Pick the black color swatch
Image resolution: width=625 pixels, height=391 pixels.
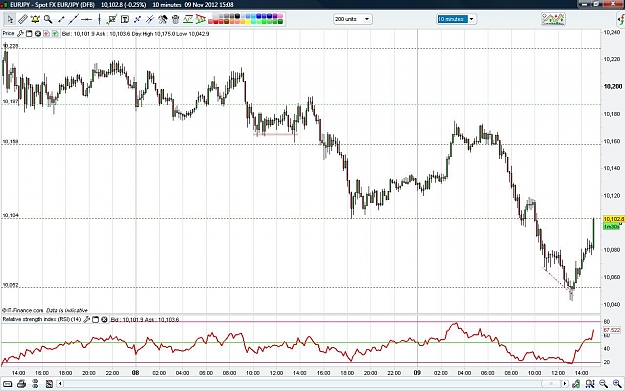[x=237, y=16]
